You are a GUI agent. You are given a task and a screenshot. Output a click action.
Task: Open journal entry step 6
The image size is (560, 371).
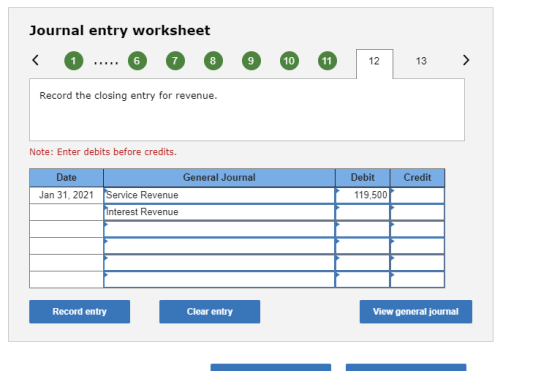click(137, 61)
